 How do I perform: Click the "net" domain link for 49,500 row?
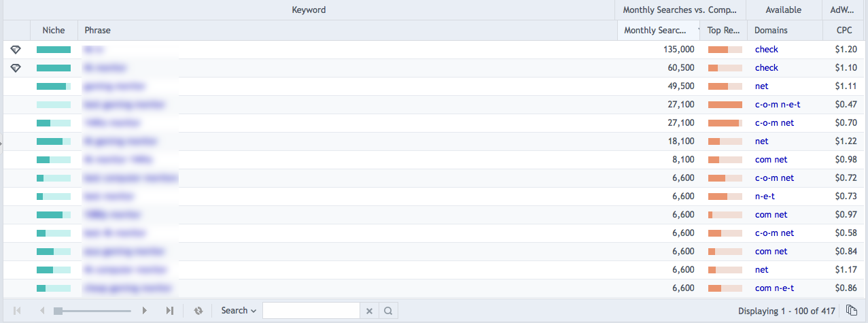click(761, 86)
